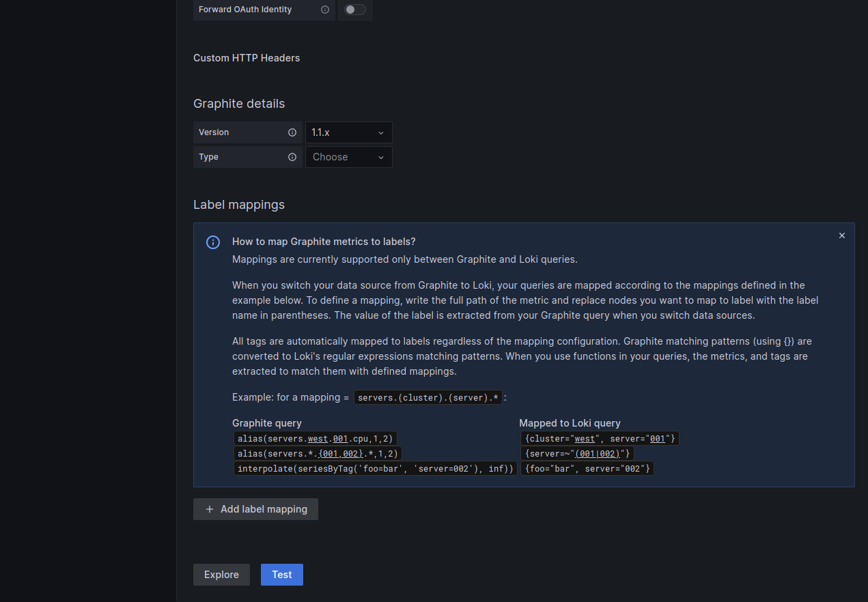Click the Forward OAuth Identity label
This screenshot has width=868, height=602.
[245, 10]
